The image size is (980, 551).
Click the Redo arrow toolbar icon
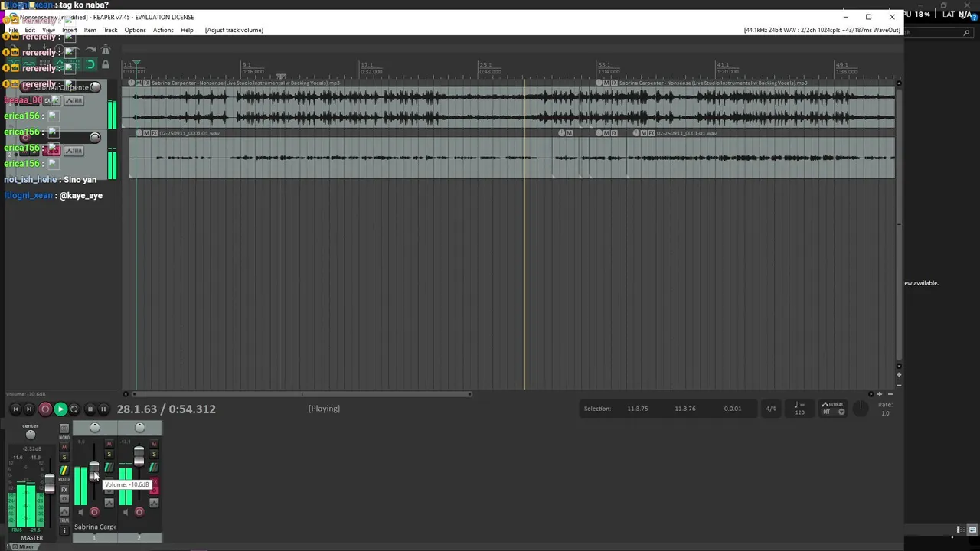pos(91,49)
